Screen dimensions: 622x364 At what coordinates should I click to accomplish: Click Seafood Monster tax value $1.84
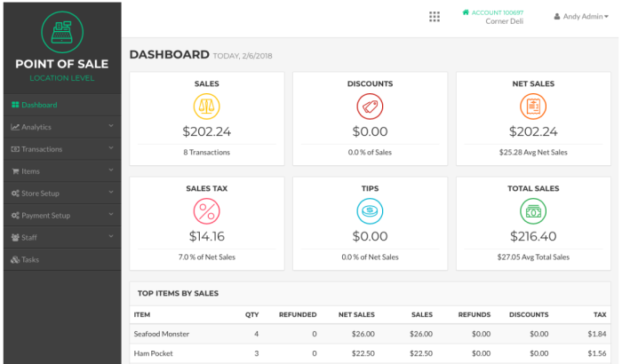597,334
